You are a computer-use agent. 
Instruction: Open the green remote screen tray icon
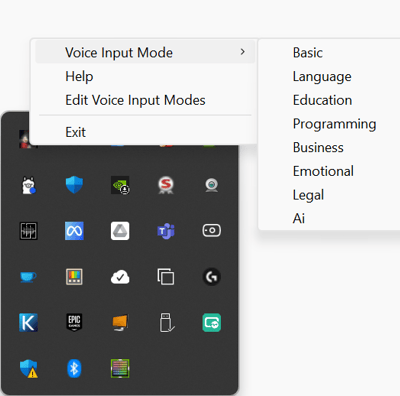click(x=212, y=322)
